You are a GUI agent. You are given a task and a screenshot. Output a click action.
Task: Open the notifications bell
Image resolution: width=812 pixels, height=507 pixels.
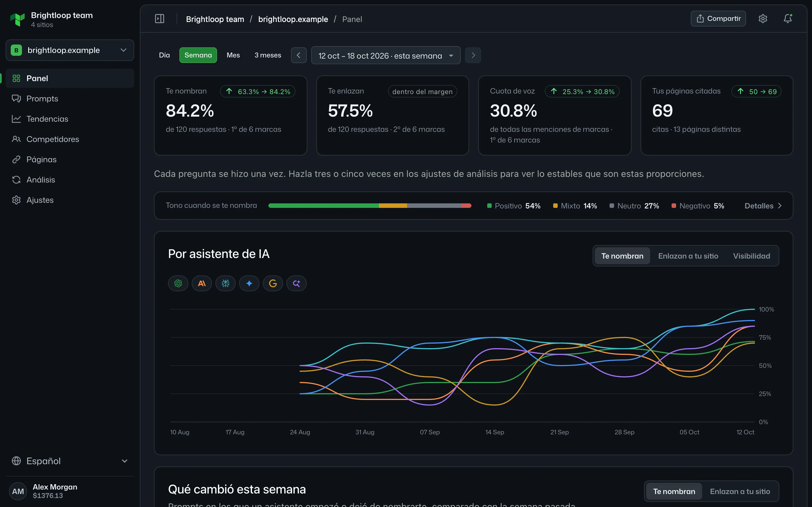pos(787,19)
